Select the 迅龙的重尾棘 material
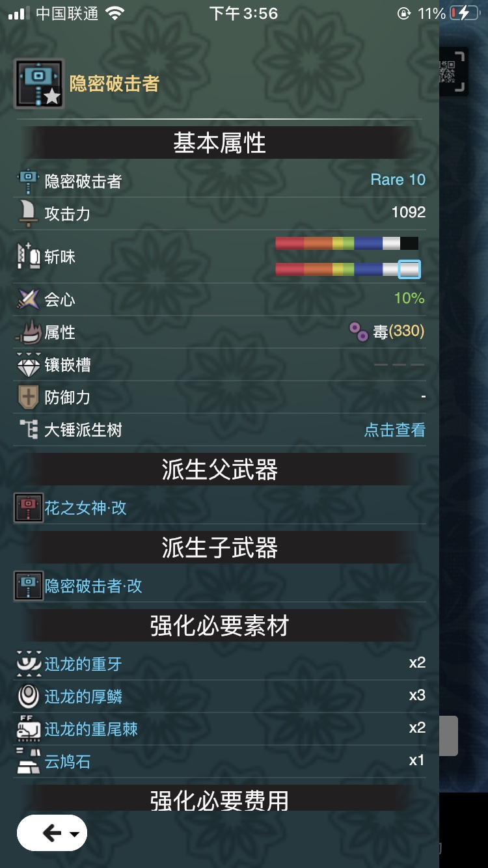Viewport: 488px width, 868px height. [x=91, y=729]
